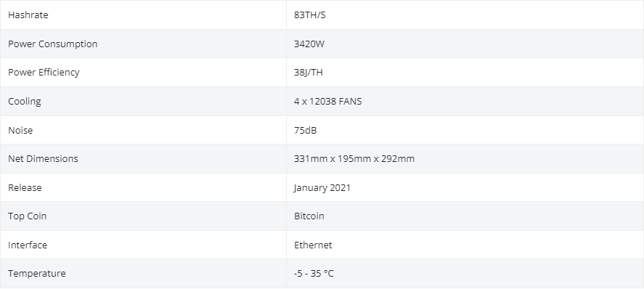
Task: Select the Ethernet interface value
Action: (x=313, y=245)
